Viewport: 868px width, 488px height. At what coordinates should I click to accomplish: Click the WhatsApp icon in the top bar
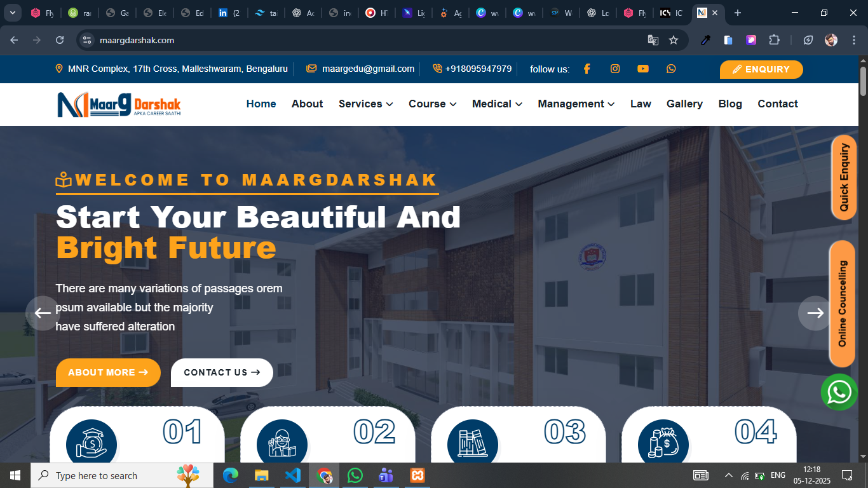(671, 69)
